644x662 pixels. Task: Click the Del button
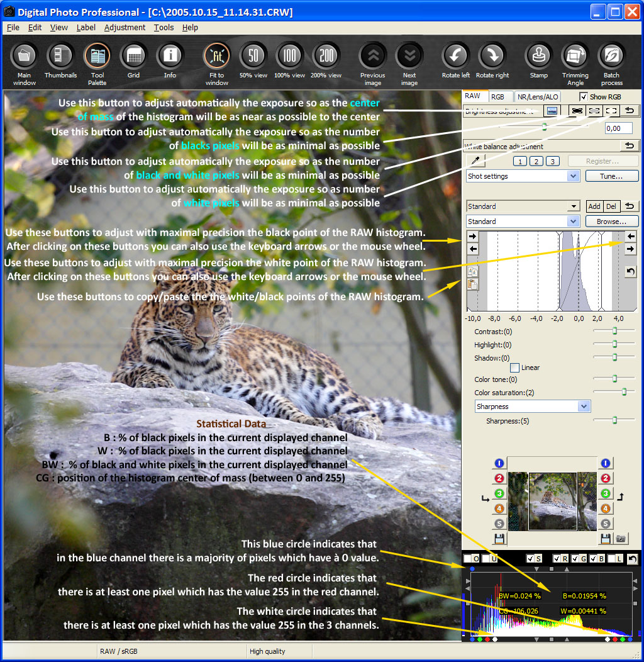point(611,206)
